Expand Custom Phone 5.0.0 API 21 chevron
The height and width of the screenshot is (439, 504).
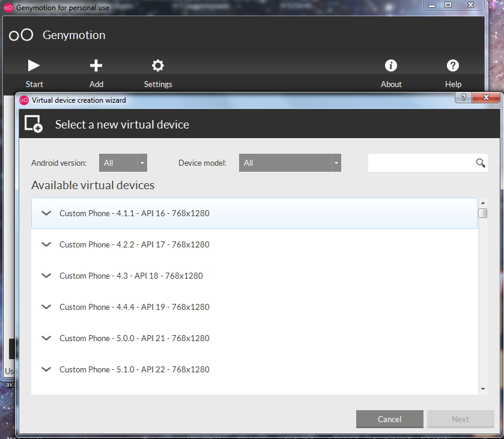pyautogui.click(x=46, y=338)
